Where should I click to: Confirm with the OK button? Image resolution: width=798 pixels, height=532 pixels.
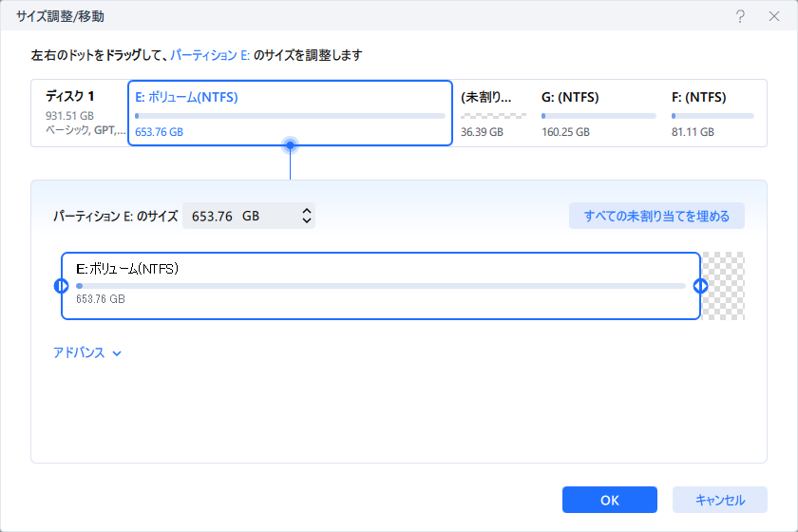610,500
